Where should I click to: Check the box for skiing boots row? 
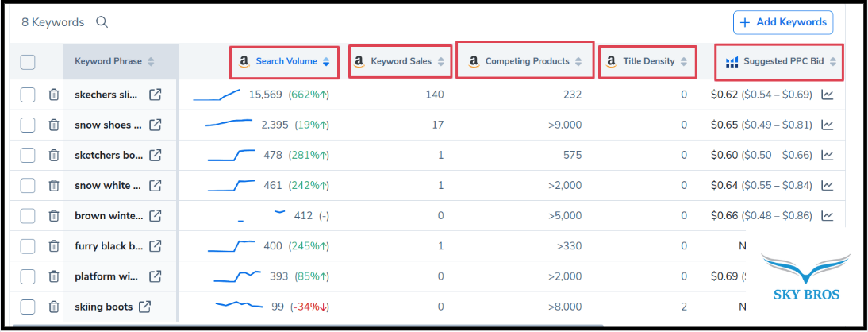[28, 306]
